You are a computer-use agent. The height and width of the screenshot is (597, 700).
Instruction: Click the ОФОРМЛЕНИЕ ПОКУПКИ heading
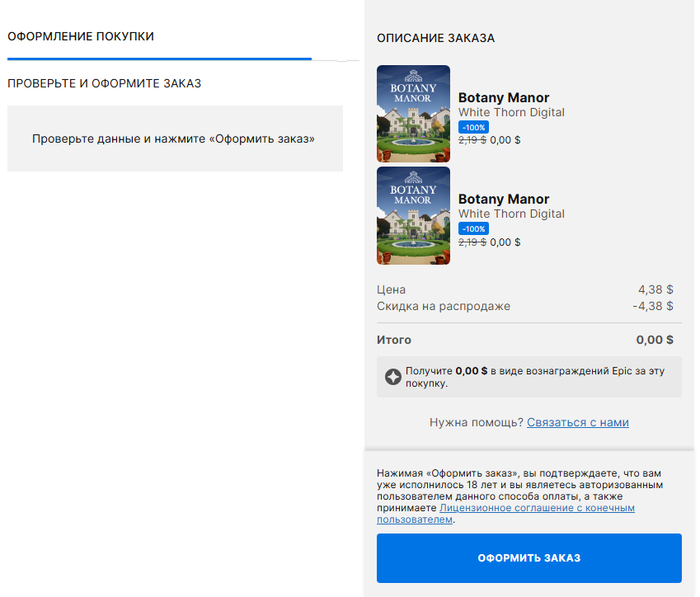point(81,36)
